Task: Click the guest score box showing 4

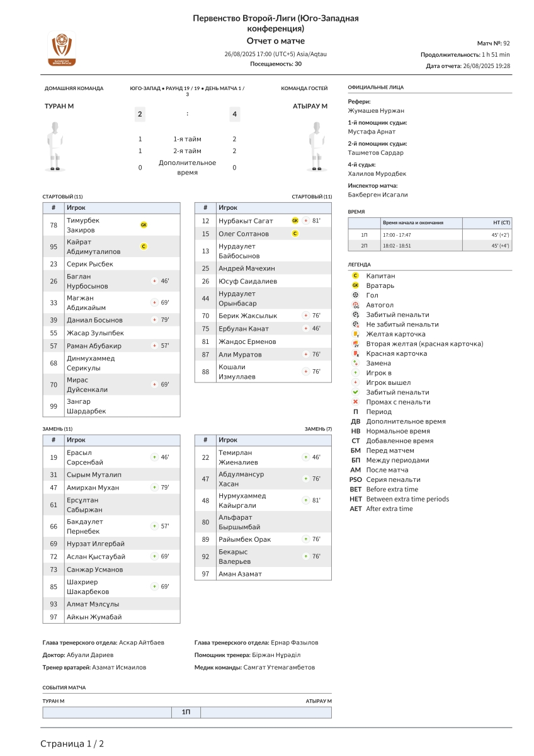Action: [235, 114]
